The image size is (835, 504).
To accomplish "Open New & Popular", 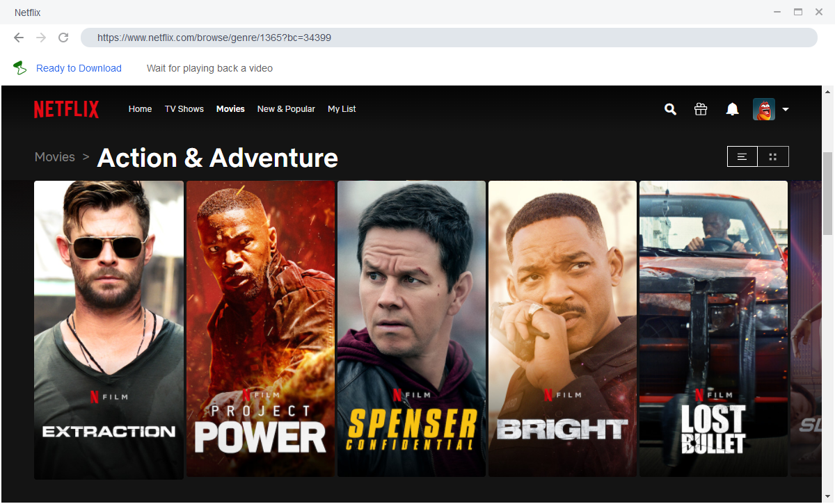I will pos(286,109).
